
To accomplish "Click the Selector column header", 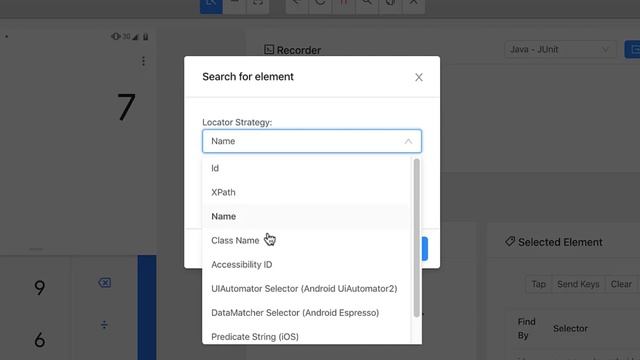I will (x=570, y=329).
